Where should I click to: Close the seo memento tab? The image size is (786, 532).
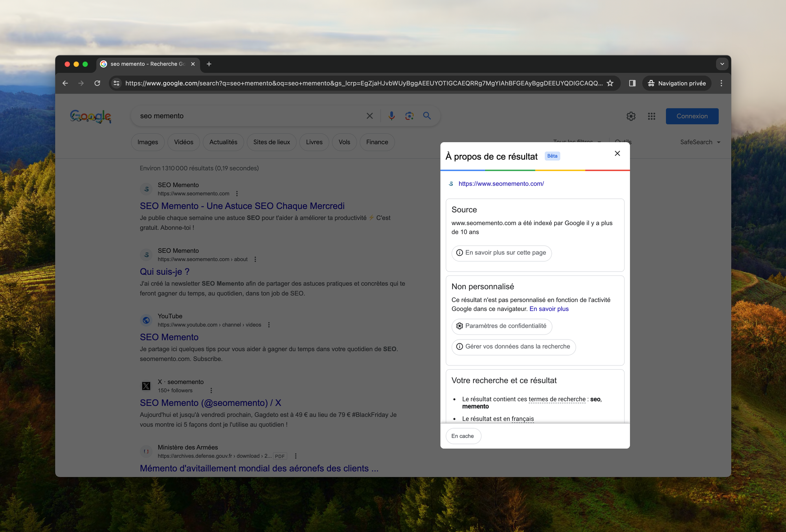(193, 64)
